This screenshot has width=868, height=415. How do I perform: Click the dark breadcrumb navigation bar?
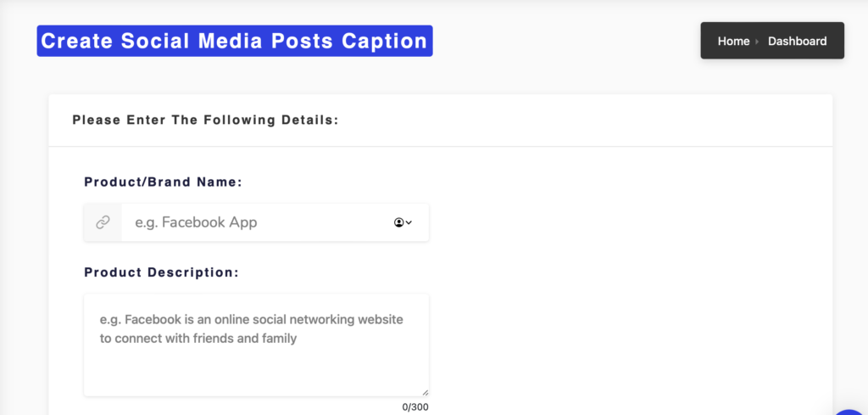[x=772, y=41]
